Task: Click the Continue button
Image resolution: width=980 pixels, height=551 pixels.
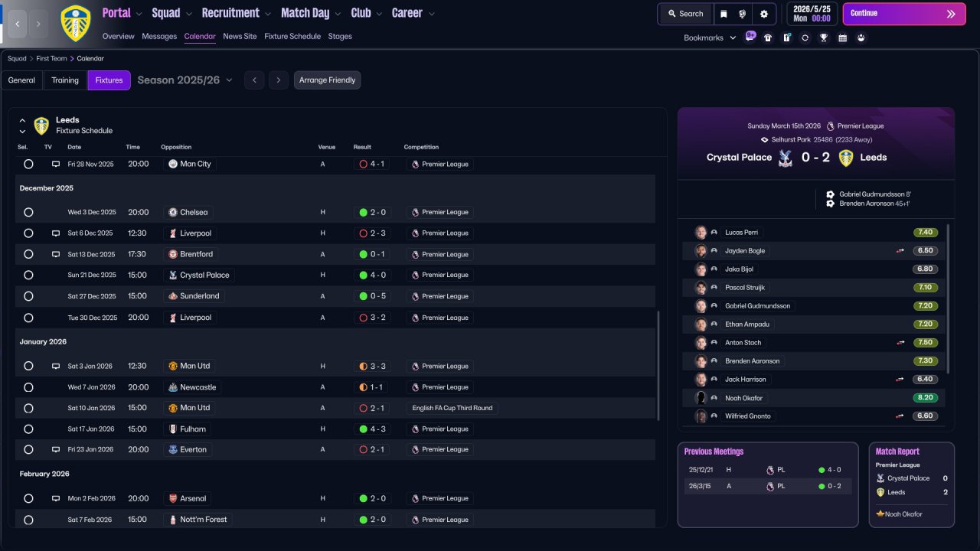Action: [904, 14]
